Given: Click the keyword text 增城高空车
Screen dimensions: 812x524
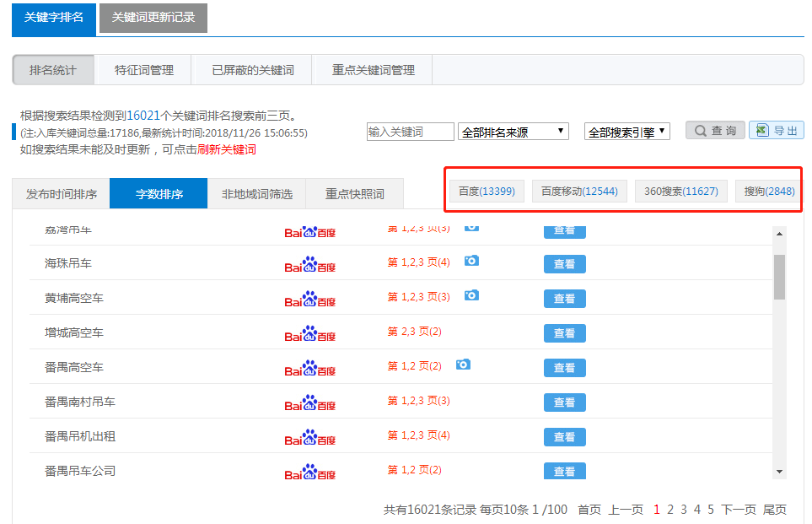Looking at the screenshot, I should click(74, 332).
